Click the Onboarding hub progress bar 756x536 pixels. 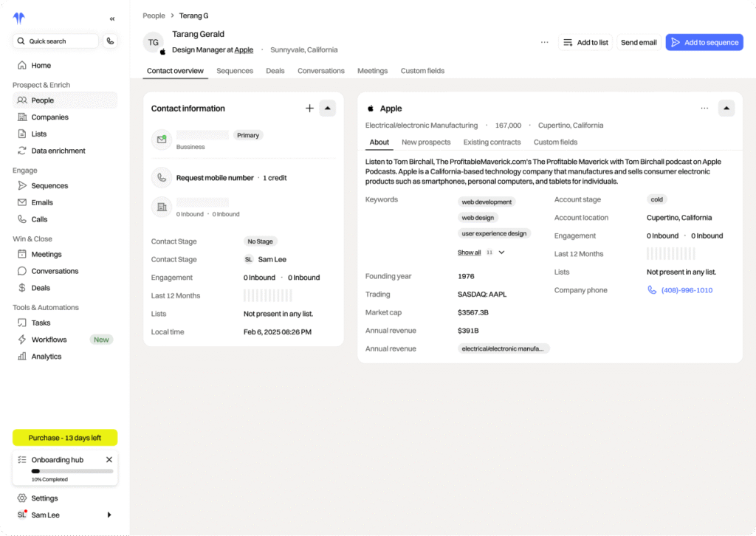coord(72,471)
